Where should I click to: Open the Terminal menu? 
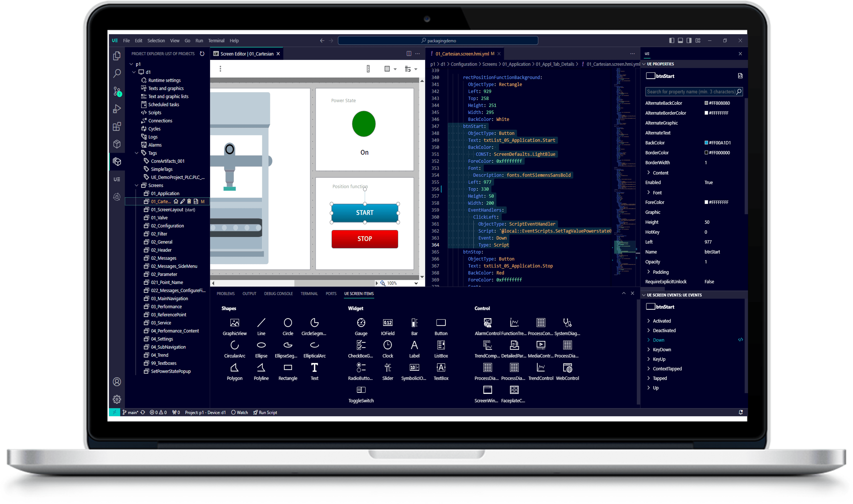point(216,40)
